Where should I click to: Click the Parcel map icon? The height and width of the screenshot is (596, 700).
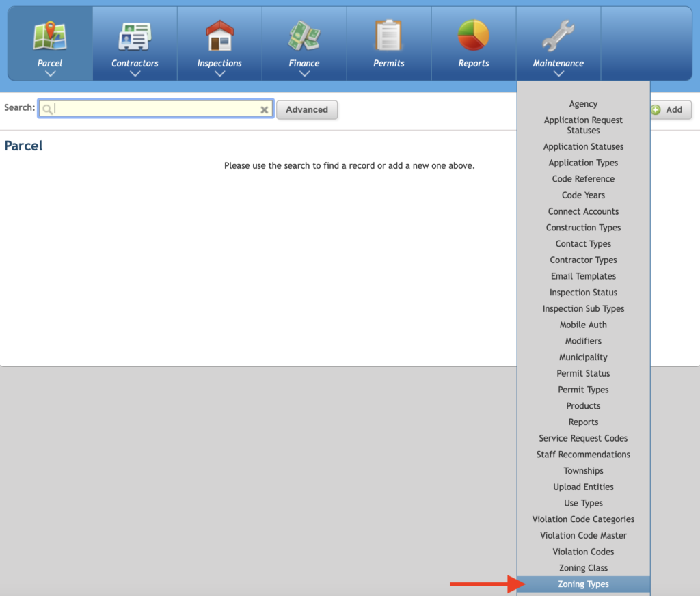tap(50, 36)
